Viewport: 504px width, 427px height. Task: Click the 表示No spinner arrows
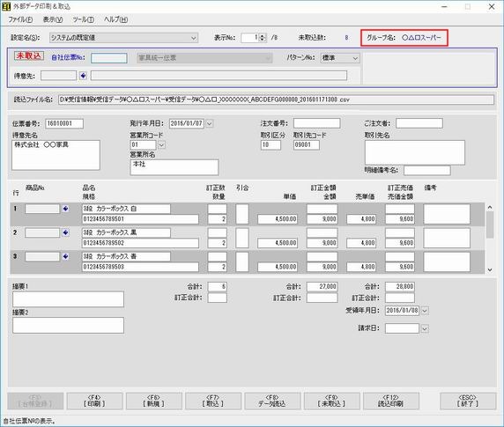(x=263, y=38)
